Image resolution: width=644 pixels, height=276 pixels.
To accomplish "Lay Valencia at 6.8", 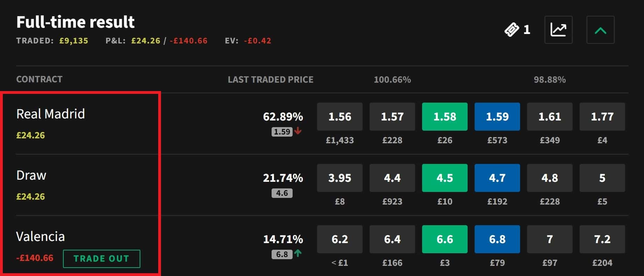I will click(497, 239).
